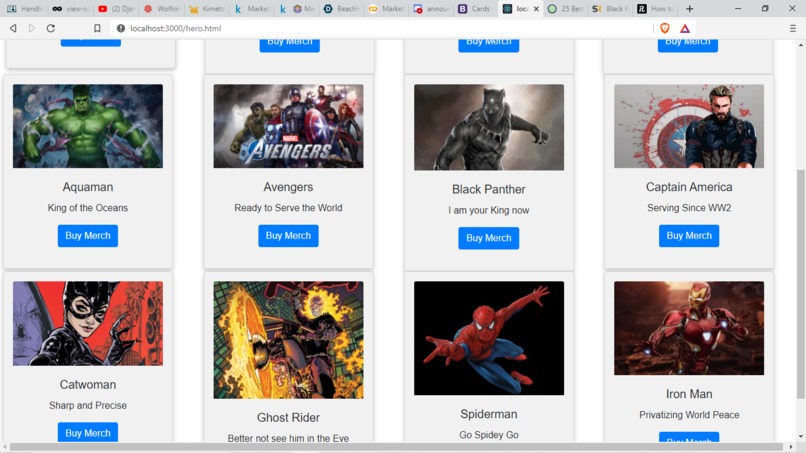Switch to the 25 Best tab
This screenshot has height=453, width=806.
(565, 9)
